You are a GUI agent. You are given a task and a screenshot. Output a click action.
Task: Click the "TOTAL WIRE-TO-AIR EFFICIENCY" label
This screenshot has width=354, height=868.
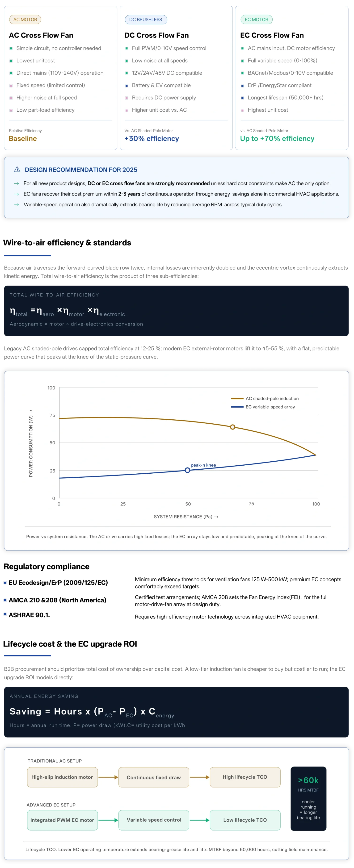pos(54,295)
